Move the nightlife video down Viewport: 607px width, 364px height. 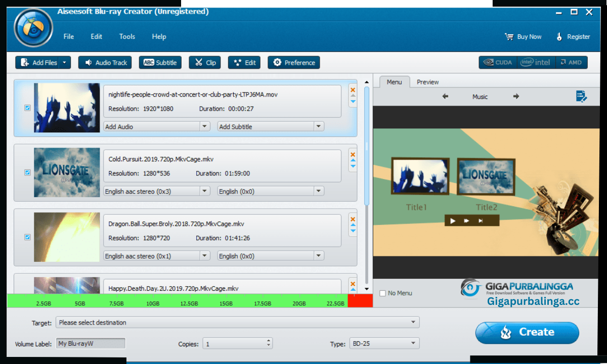(353, 101)
